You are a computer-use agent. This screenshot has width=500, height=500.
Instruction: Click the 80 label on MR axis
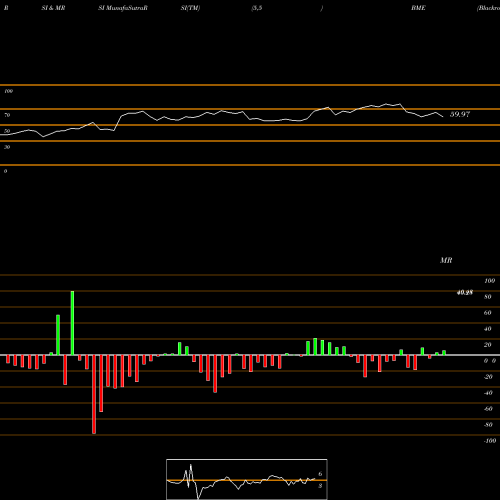click(x=488, y=297)
